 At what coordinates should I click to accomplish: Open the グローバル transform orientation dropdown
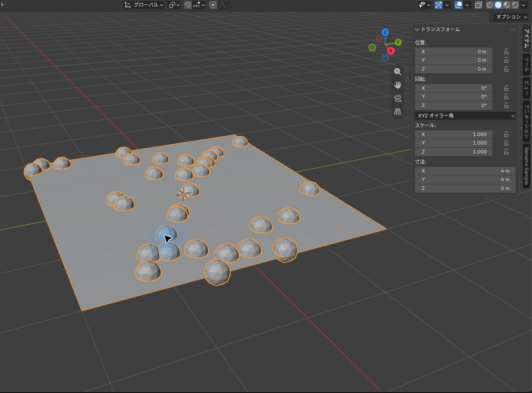(144, 5)
